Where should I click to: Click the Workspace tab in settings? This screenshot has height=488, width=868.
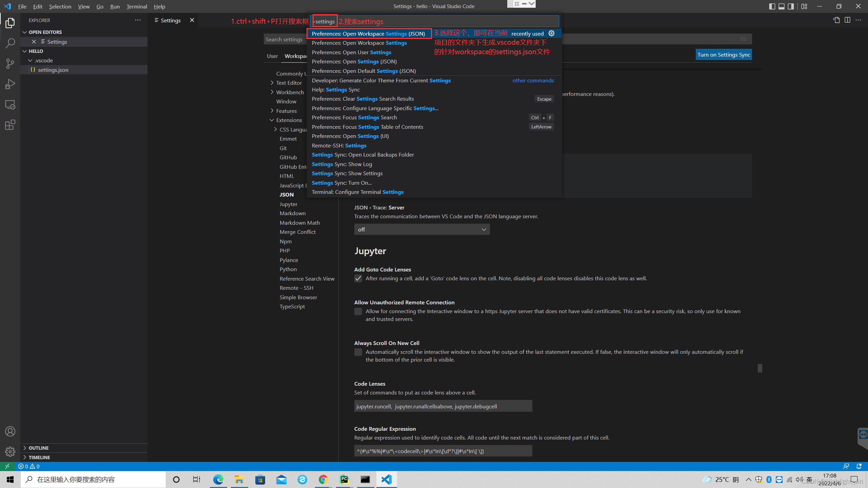point(296,56)
